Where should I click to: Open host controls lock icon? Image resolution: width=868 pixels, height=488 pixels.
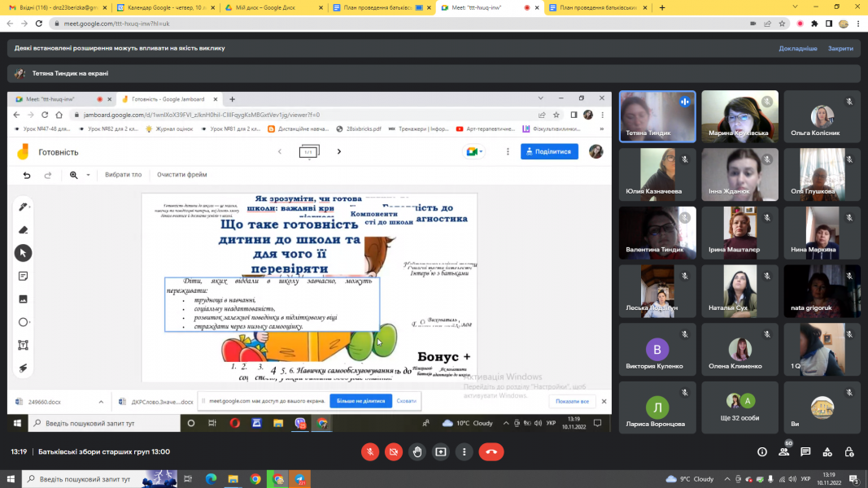850,452
